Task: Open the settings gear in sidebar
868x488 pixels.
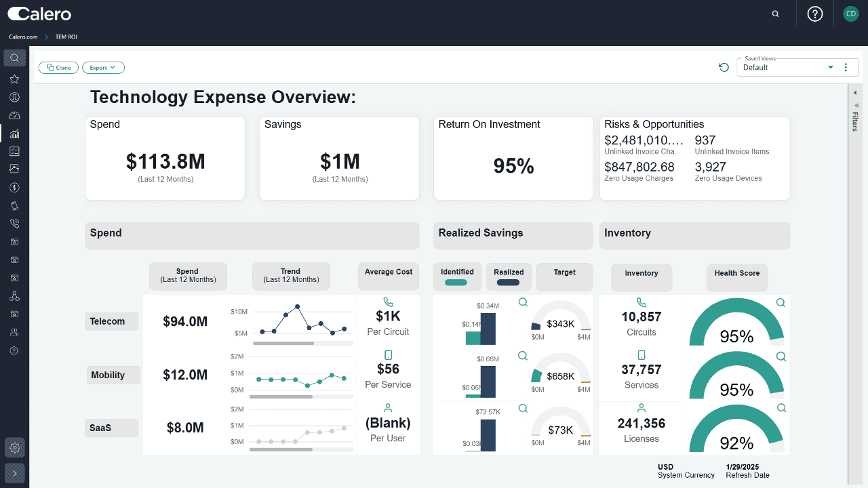Action: (14, 447)
